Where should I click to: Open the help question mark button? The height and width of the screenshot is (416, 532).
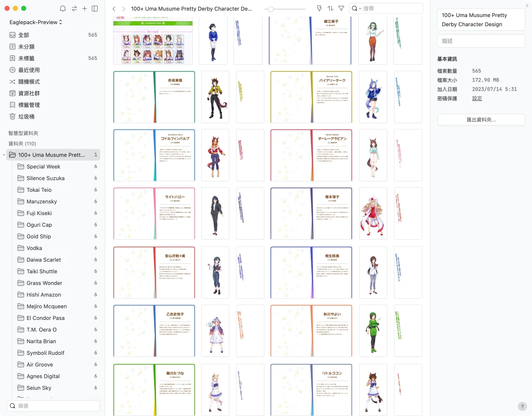click(522, 406)
